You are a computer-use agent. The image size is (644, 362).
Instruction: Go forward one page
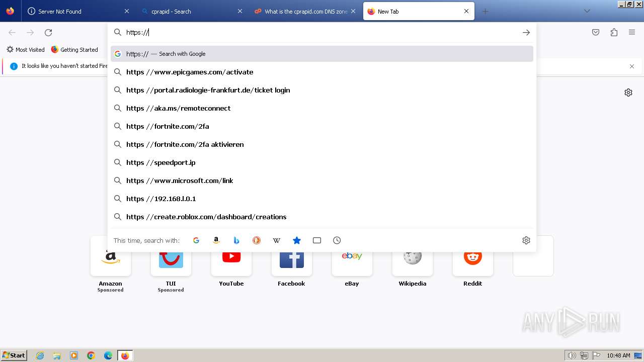point(30,33)
